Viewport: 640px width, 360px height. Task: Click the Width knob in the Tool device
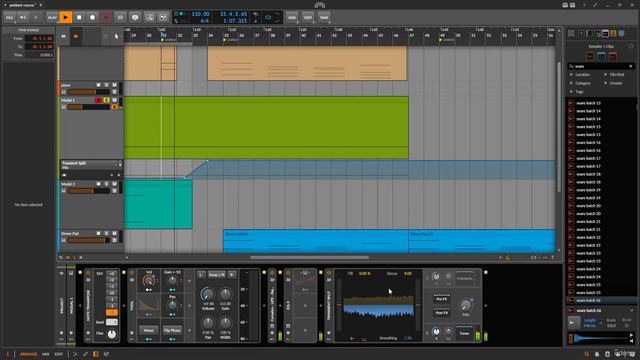[225, 324]
